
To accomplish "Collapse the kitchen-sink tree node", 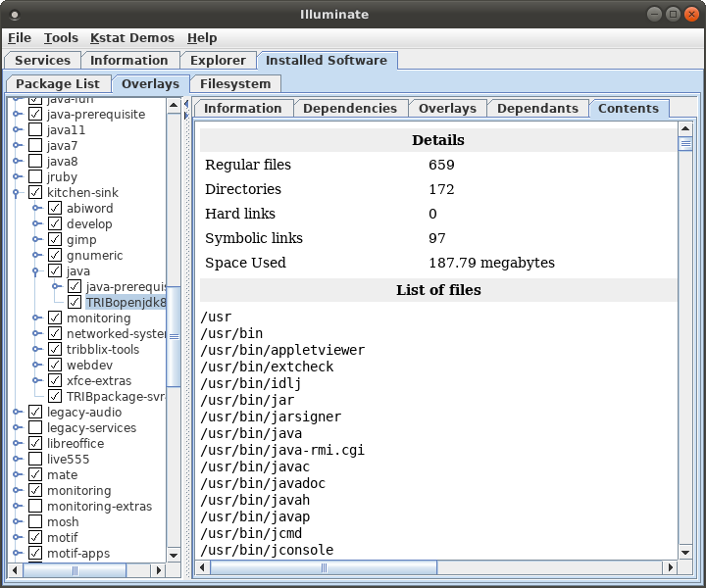I will click(17, 192).
